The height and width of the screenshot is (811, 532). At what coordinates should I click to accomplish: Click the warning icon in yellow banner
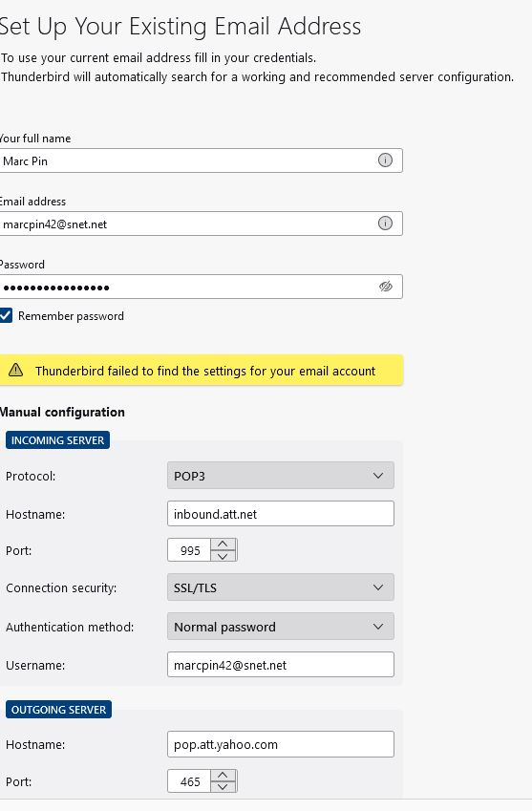[16, 370]
